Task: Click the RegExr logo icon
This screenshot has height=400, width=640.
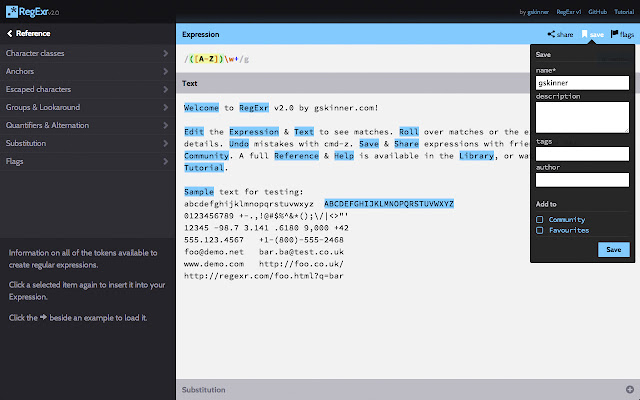Action: (x=12, y=12)
